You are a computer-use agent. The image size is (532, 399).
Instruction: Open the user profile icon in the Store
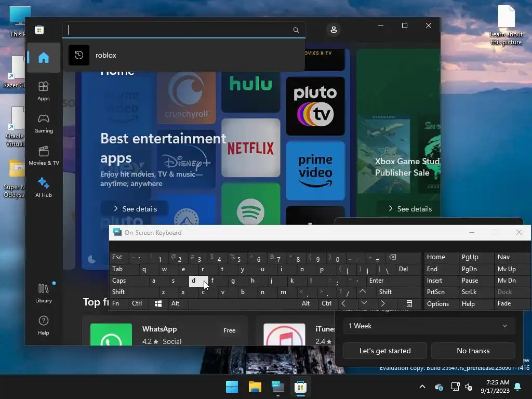(334, 30)
